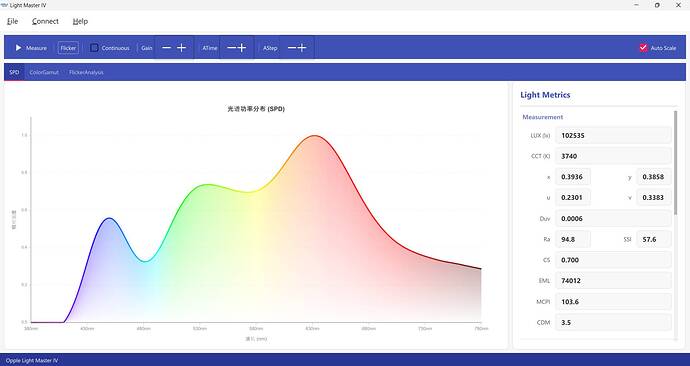Click the LUX value field 102535
Viewport: 690px width, 366px height.
613,135
